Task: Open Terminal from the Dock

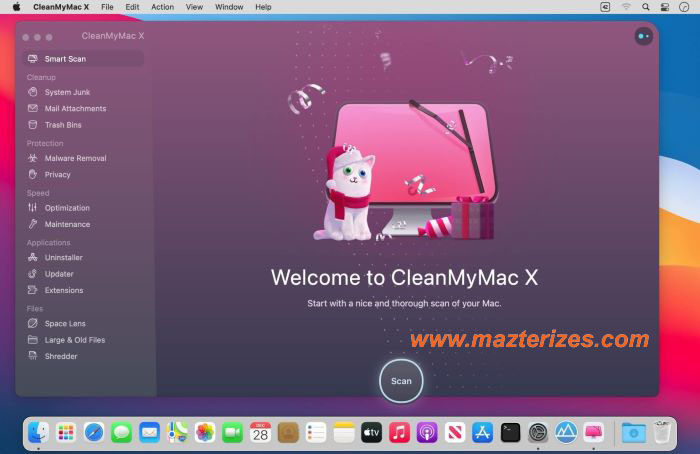Action: click(x=510, y=433)
